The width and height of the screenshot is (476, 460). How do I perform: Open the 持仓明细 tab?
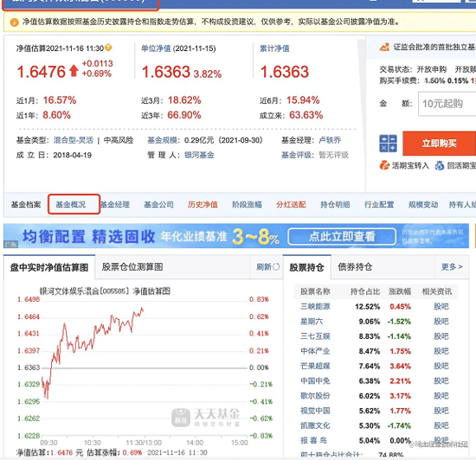click(x=335, y=205)
